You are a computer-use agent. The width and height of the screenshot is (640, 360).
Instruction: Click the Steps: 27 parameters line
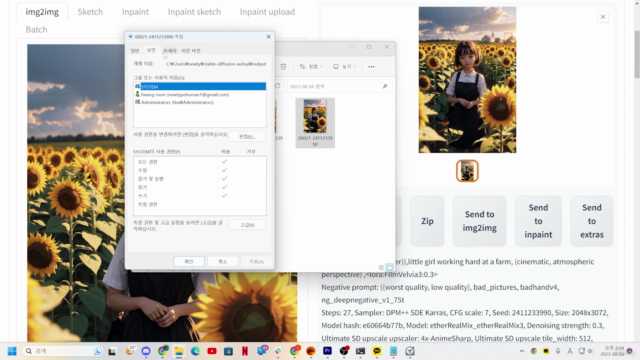[x=464, y=313]
